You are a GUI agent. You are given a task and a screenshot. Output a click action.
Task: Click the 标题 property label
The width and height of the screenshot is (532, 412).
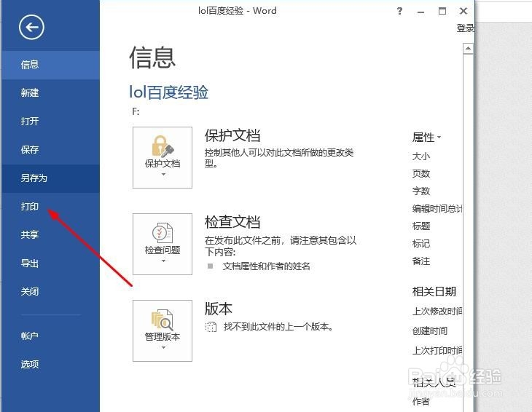[421, 226]
